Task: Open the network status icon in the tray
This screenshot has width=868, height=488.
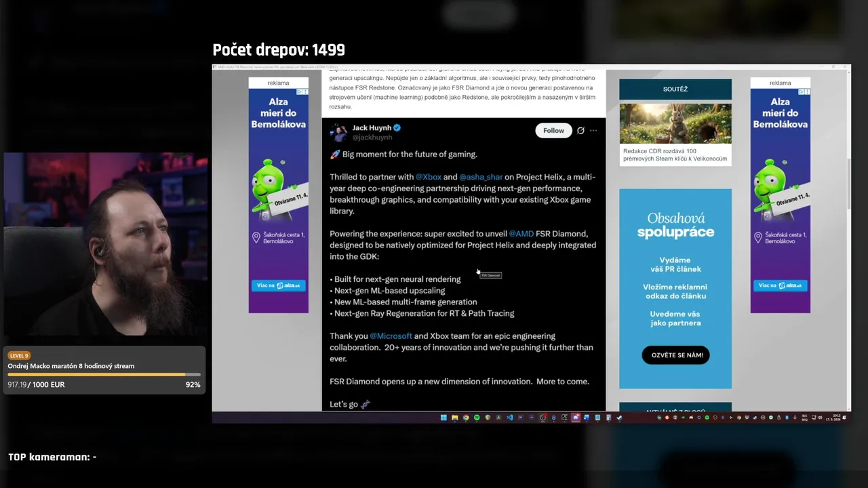Action: 813,418
